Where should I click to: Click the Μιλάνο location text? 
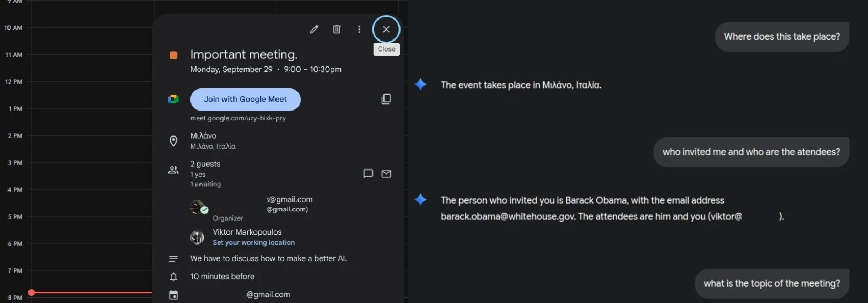click(x=203, y=136)
